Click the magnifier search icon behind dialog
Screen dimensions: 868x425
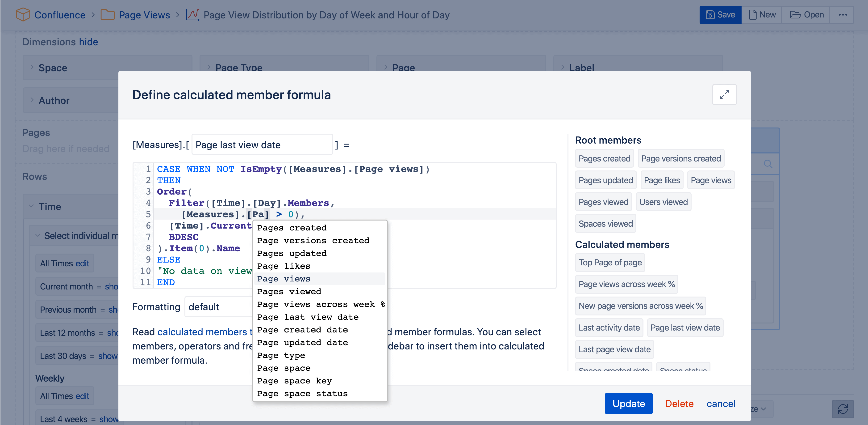[x=768, y=164]
